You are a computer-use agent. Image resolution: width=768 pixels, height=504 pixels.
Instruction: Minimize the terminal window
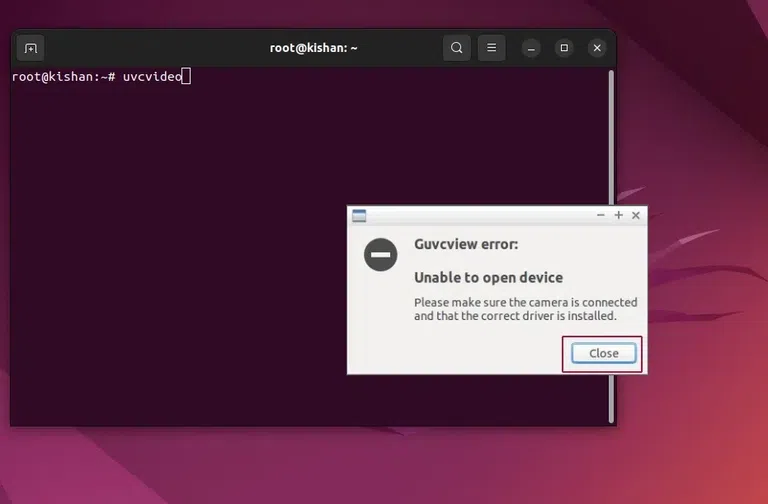[x=531, y=48]
